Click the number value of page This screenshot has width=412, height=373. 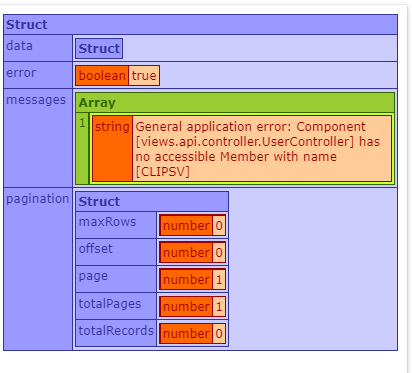[x=219, y=280]
